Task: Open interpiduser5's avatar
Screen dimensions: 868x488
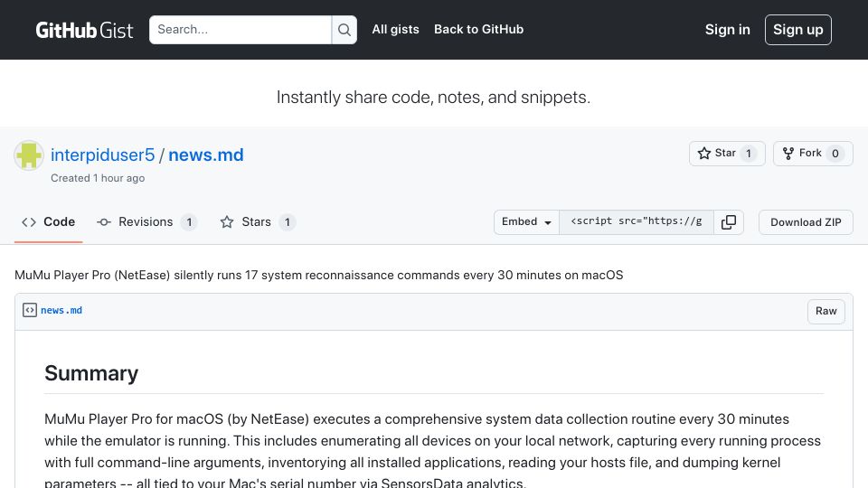Action: point(29,155)
